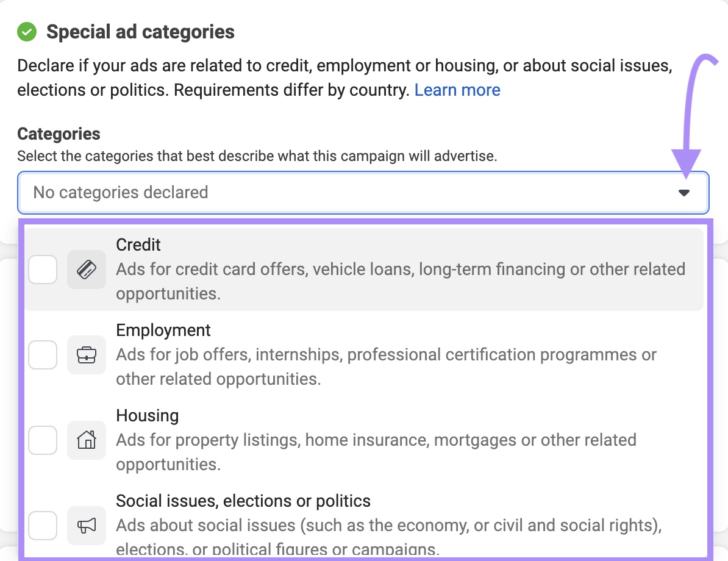Click the Categories label text
The image size is (728, 561).
[59, 134]
